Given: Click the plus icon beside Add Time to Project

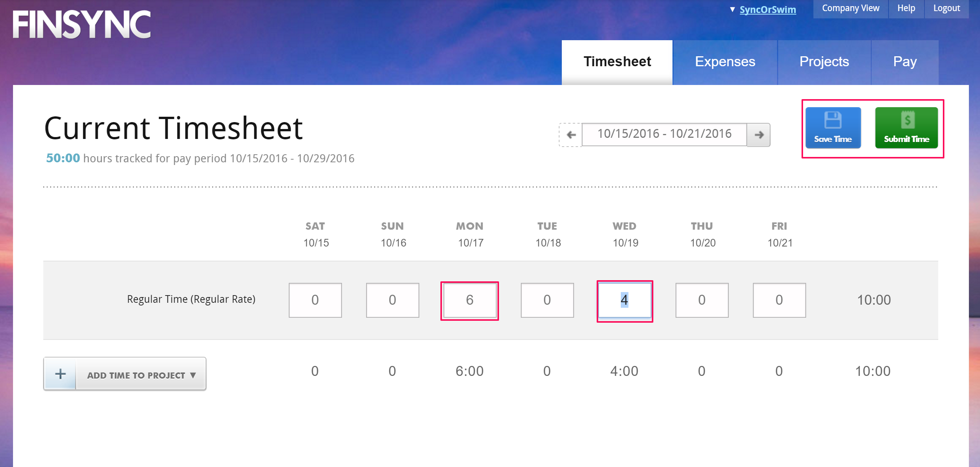Looking at the screenshot, I should (x=60, y=374).
